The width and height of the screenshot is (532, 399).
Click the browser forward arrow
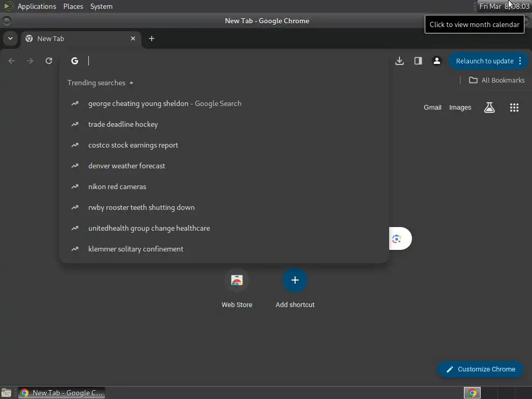point(30,61)
